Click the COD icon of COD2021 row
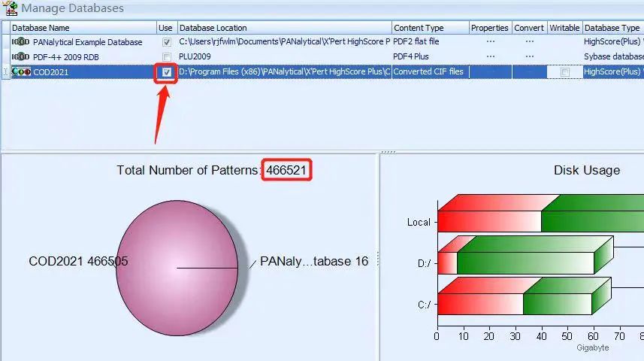The width and height of the screenshot is (644, 361). [21, 72]
